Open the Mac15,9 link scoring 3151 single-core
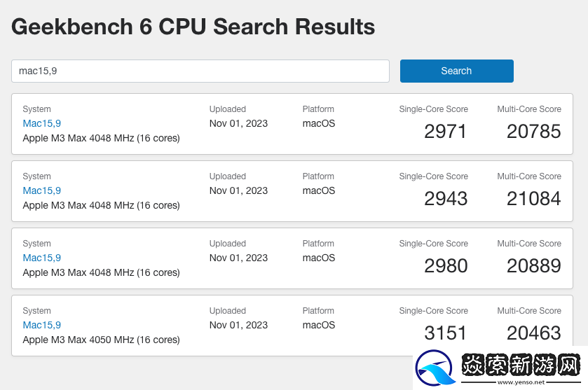588x390 pixels. 42,325
